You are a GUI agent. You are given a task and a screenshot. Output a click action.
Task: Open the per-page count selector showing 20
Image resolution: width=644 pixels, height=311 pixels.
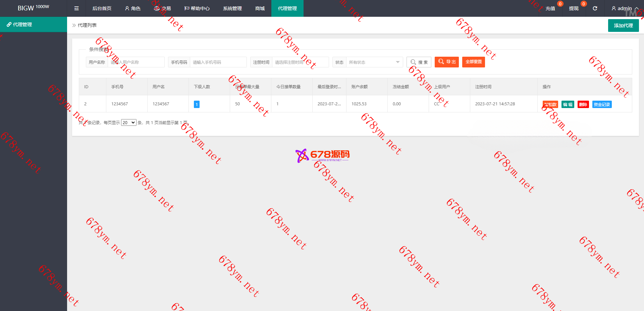tap(128, 123)
